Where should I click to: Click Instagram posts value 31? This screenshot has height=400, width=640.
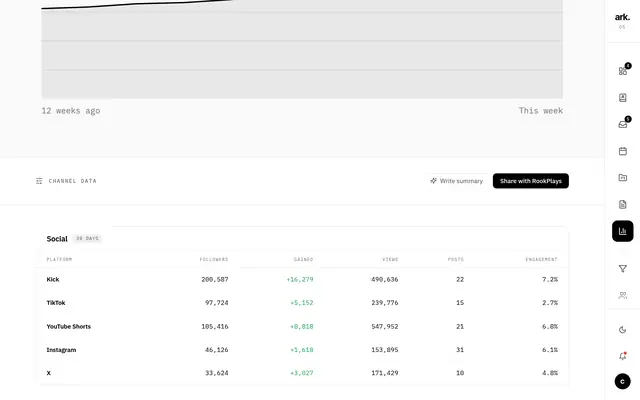point(460,350)
